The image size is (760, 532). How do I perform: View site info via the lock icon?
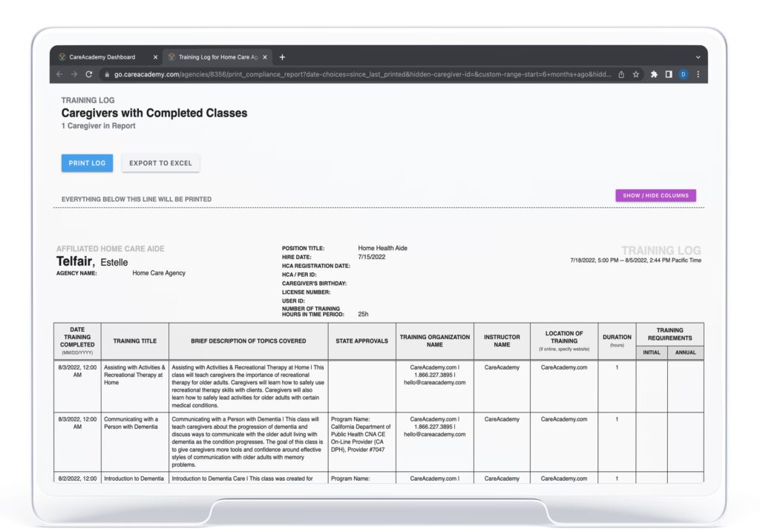107,74
